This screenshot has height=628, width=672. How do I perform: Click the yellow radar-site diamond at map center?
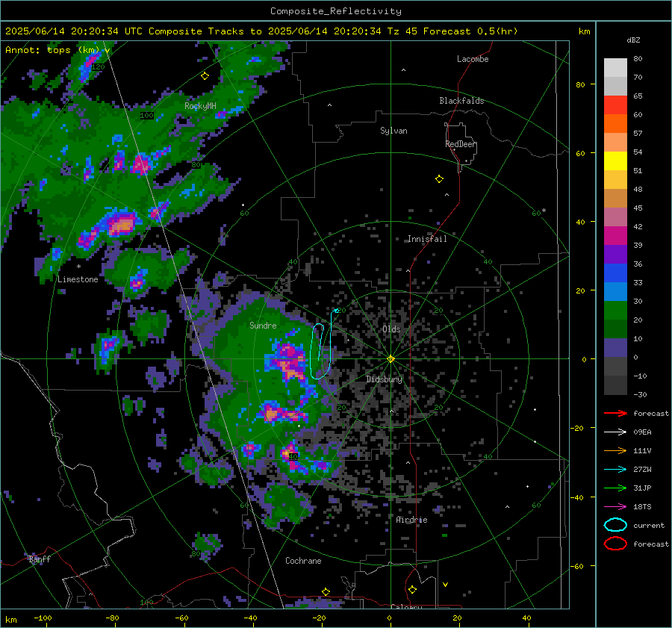point(391,358)
